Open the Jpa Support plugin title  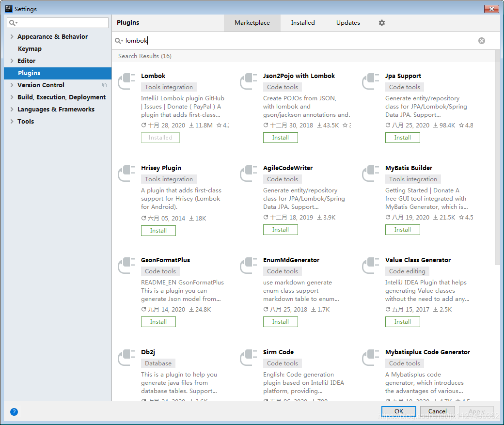click(403, 76)
